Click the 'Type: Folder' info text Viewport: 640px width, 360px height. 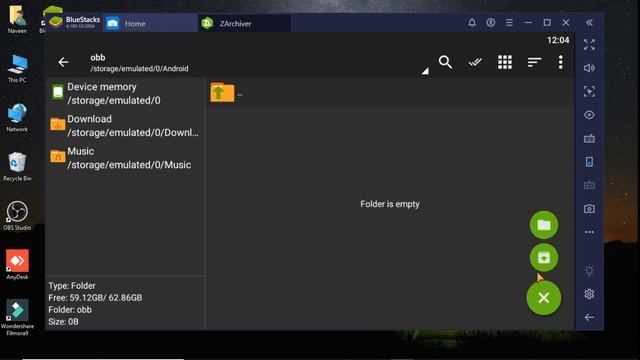72,286
